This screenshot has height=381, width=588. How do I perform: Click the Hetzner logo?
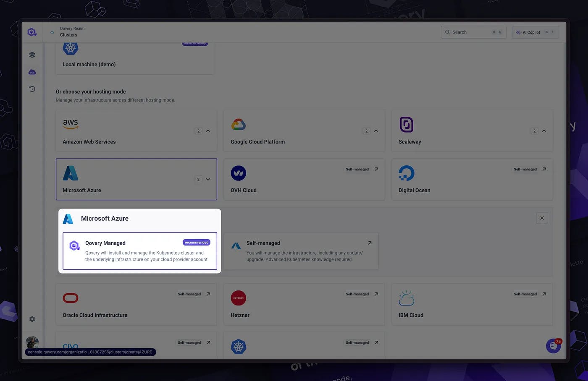tap(238, 298)
